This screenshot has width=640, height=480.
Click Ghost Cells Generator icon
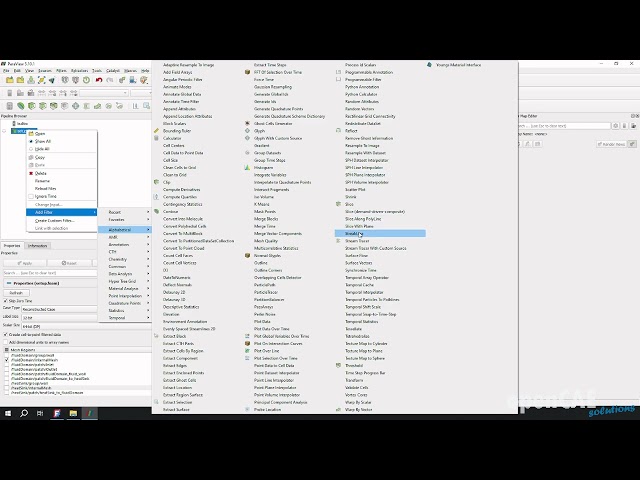click(247, 123)
